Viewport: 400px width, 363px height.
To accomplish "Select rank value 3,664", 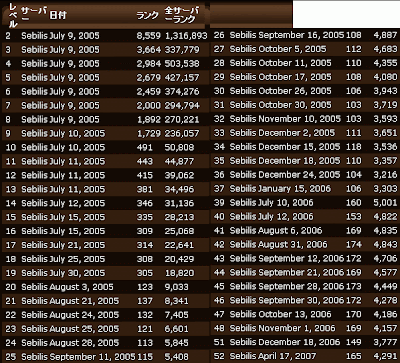I will coord(149,50).
